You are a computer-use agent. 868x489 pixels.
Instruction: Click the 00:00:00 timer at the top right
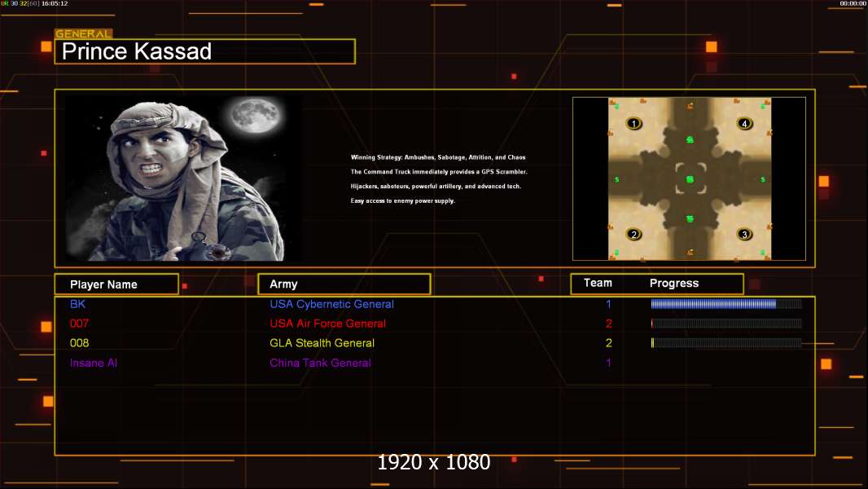click(x=853, y=3)
